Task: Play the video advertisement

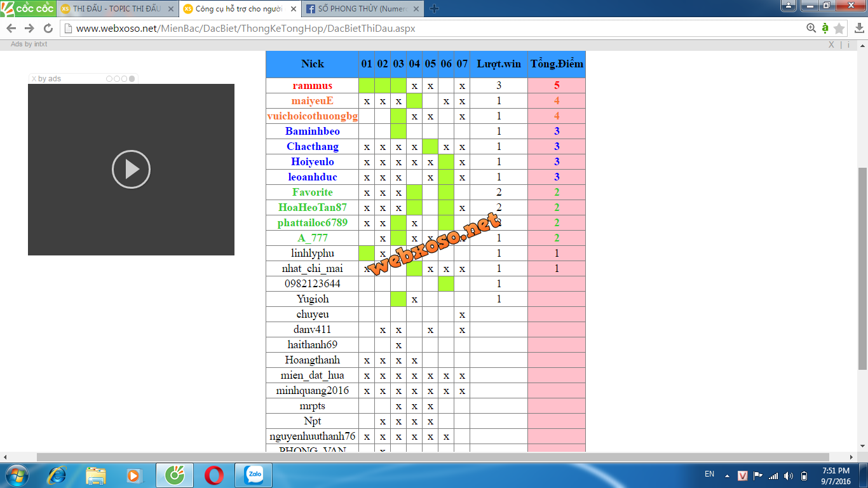Action: pyautogui.click(x=131, y=169)
